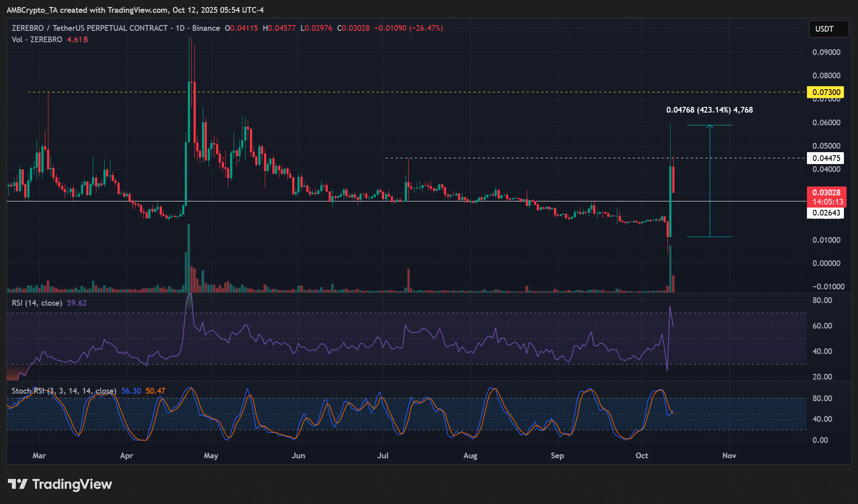The height and width of the screenshot is (504, 858).
Task: Click the RSI value 59.62
Action: tap(77, 303)
